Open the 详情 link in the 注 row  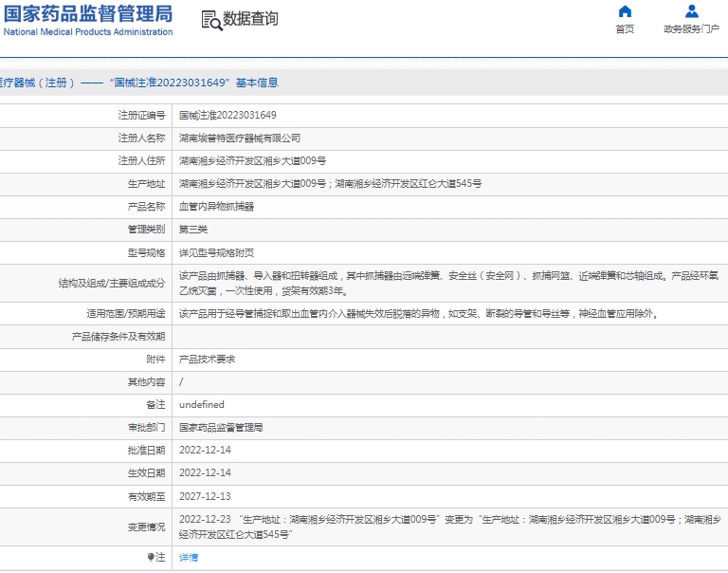pyautogui.click(x=189, y=557)
